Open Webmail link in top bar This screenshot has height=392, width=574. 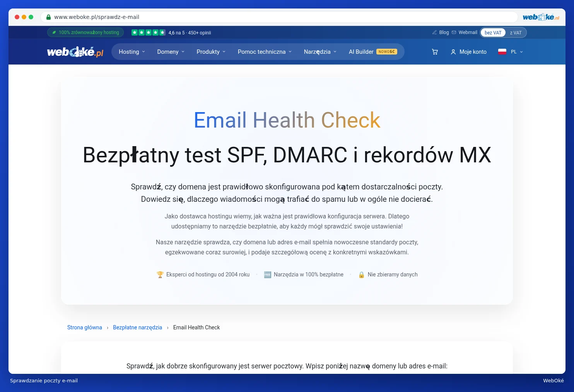point(468,32)
